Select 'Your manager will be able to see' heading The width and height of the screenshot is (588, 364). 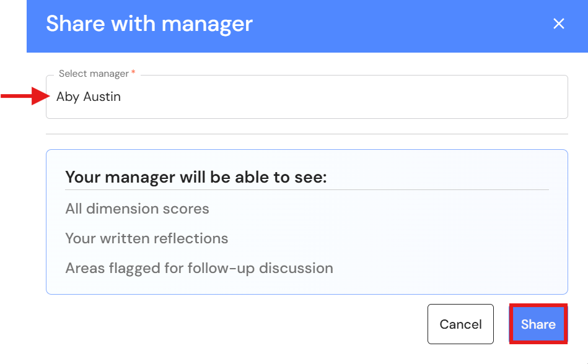click(x=196, y=177)
